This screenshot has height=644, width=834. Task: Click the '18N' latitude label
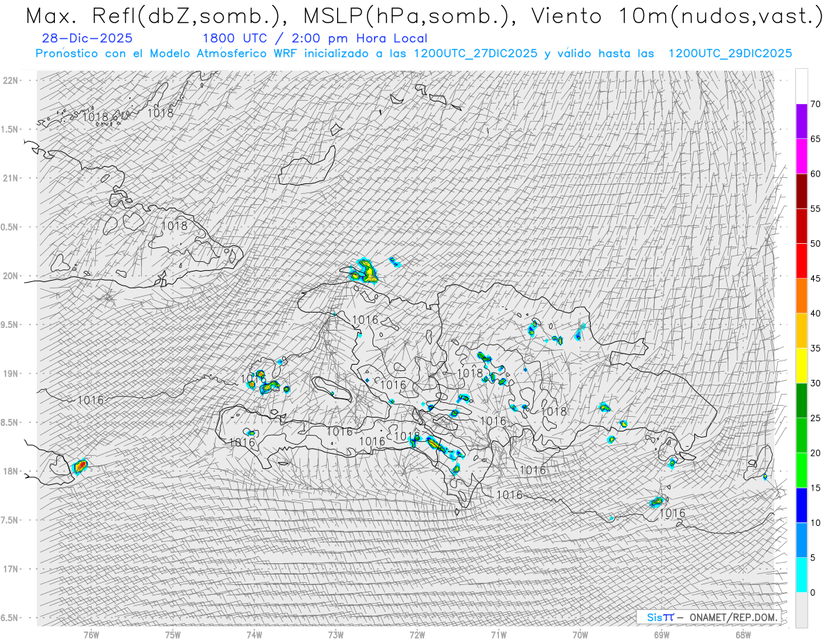[x=12, y=471]
